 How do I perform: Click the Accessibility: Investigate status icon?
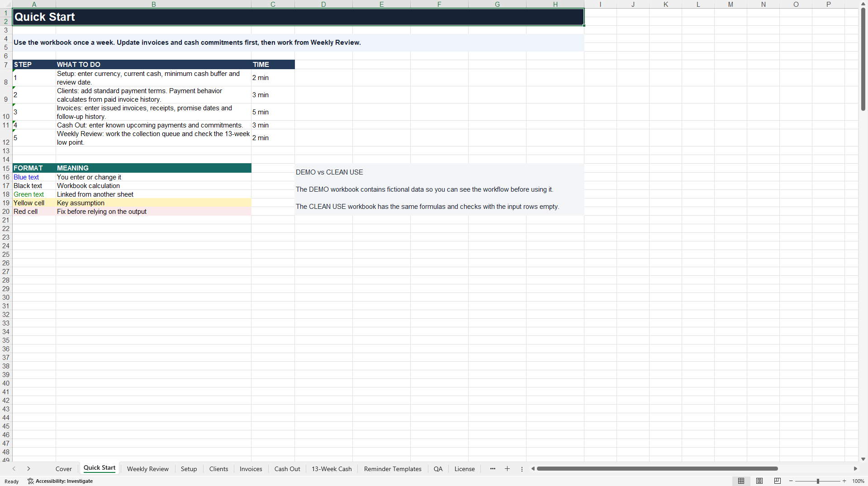pyautogui.click(x=60, y=481)
